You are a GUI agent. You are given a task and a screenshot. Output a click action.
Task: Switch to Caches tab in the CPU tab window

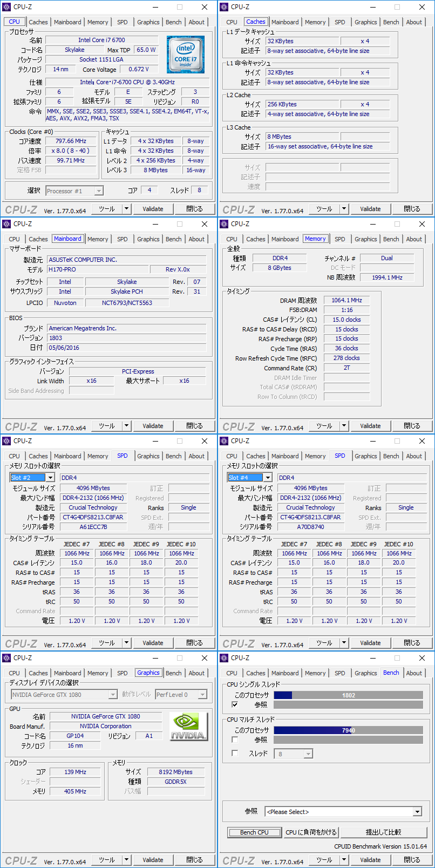[38, 22]
